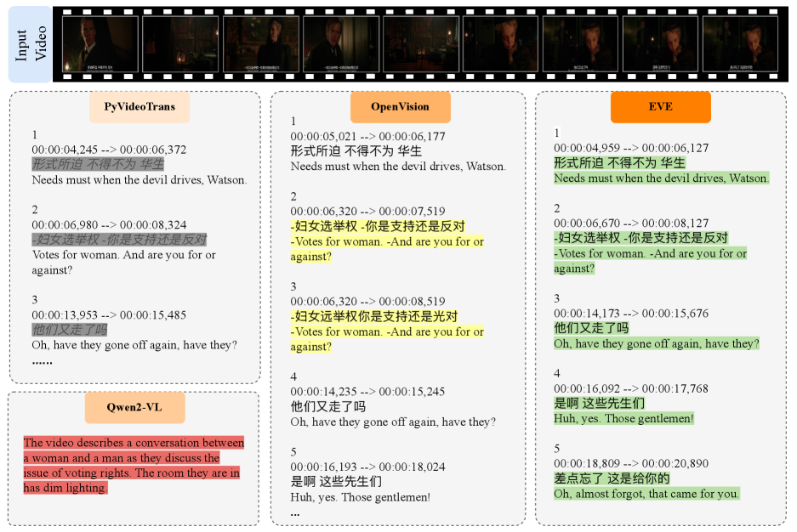The height and width of the screenshot is (532, 797).
Task: Click 是啊 这些先生们 in OpenVision
Action: 336,482
